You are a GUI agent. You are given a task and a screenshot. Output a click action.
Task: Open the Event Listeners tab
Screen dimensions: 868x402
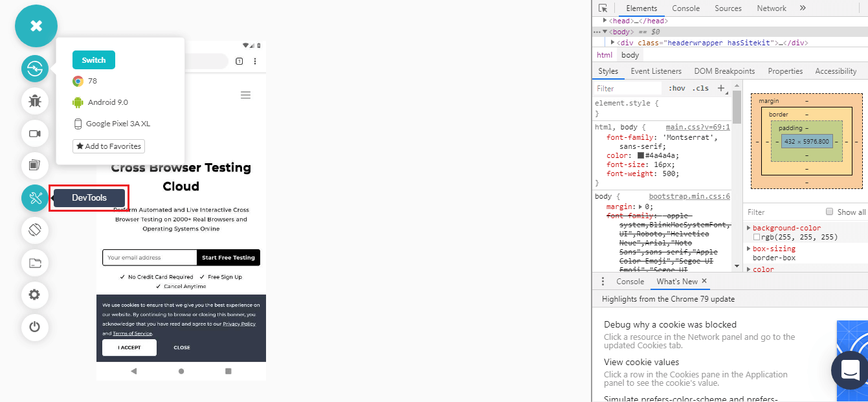coord(656,71)
